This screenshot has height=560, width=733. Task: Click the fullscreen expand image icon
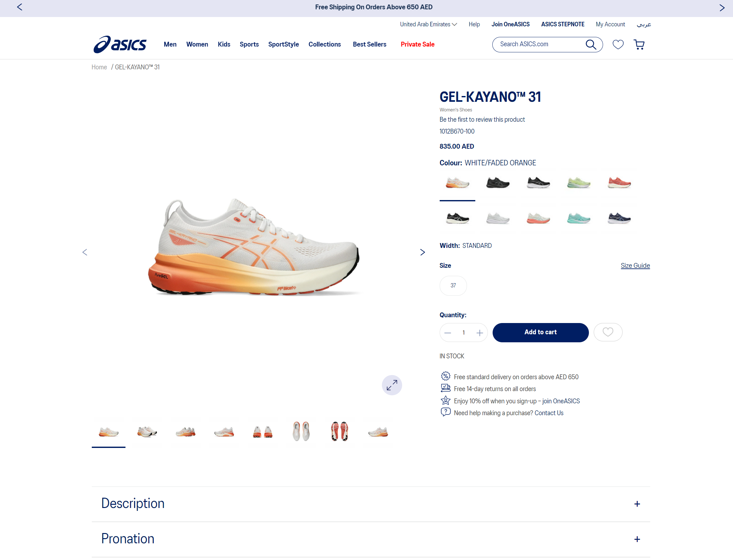(x=392, y=385)
